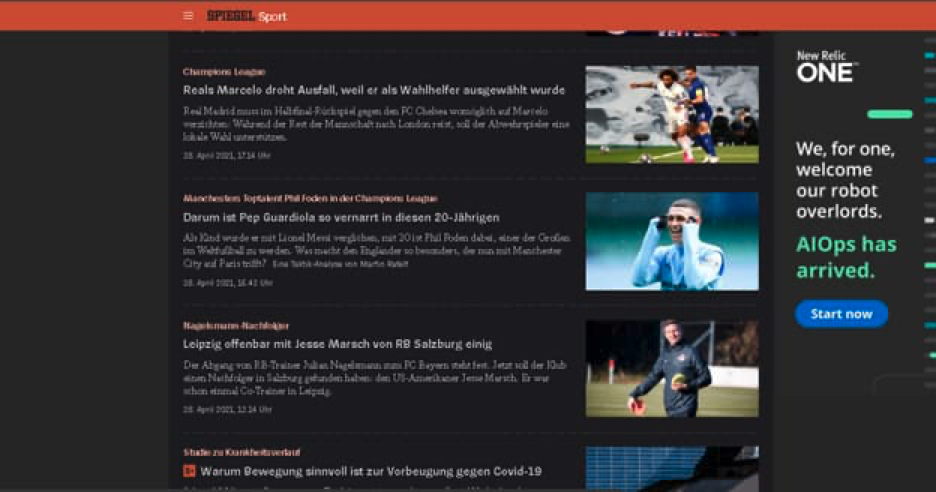
Task: Open the hamburger menu icon
Action: 188,16
